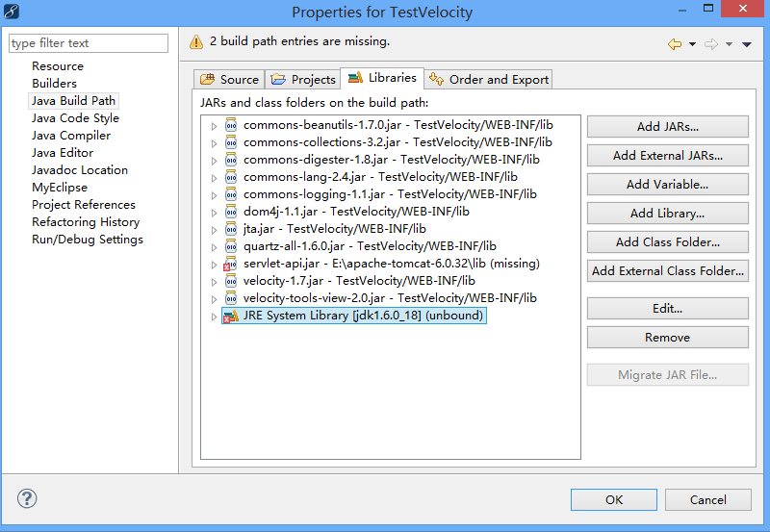
Task: Select Builders in the properties tree
Action: pos(54,84)
